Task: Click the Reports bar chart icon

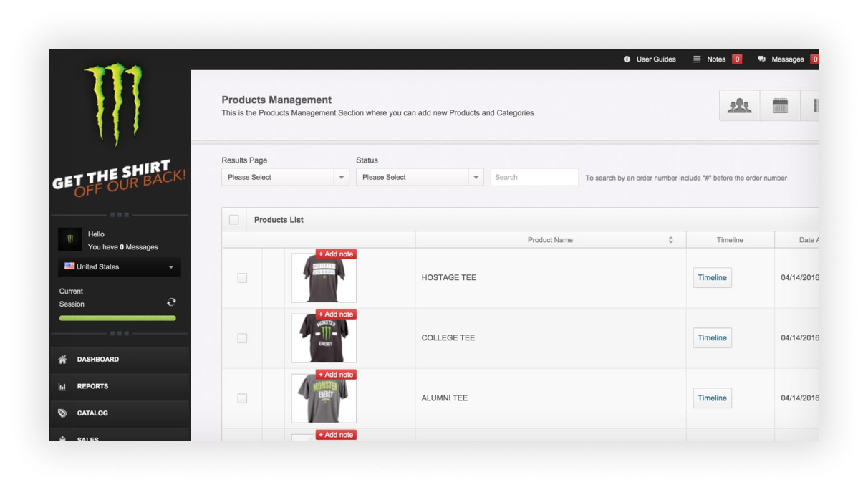Action: click(x=62, y=387)
